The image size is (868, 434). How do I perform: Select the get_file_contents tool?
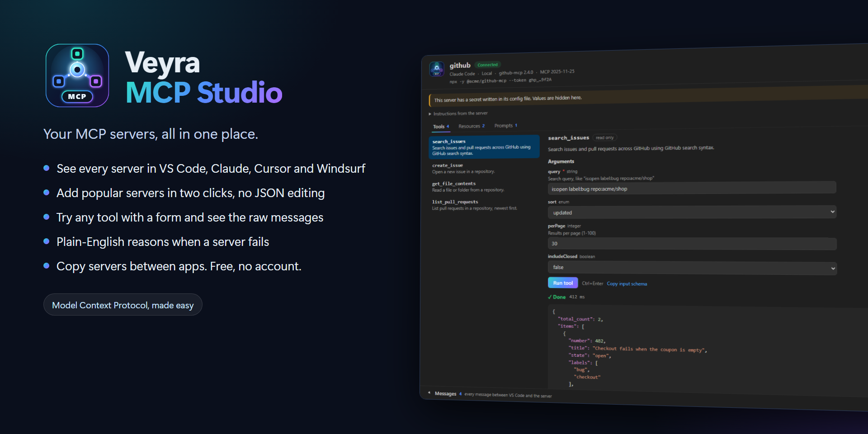click(x=468, y=187)
